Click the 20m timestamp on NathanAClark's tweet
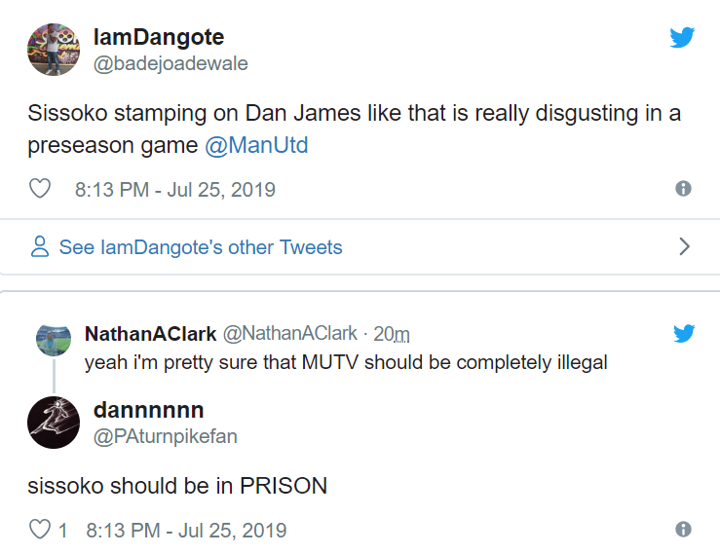 [x=391, y=334]
